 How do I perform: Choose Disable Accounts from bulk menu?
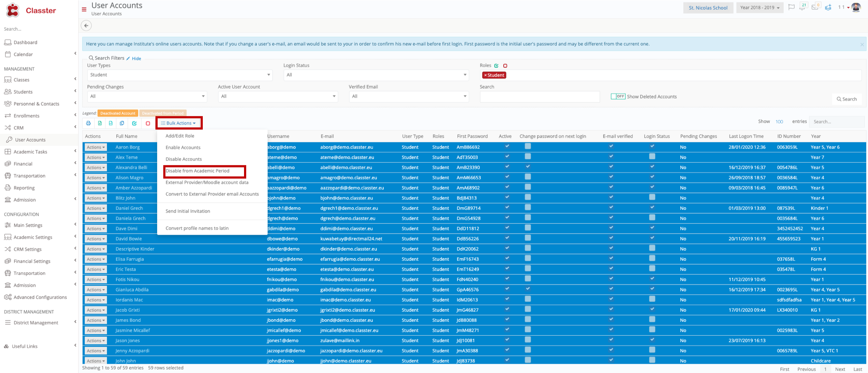(x=184, y=160)
